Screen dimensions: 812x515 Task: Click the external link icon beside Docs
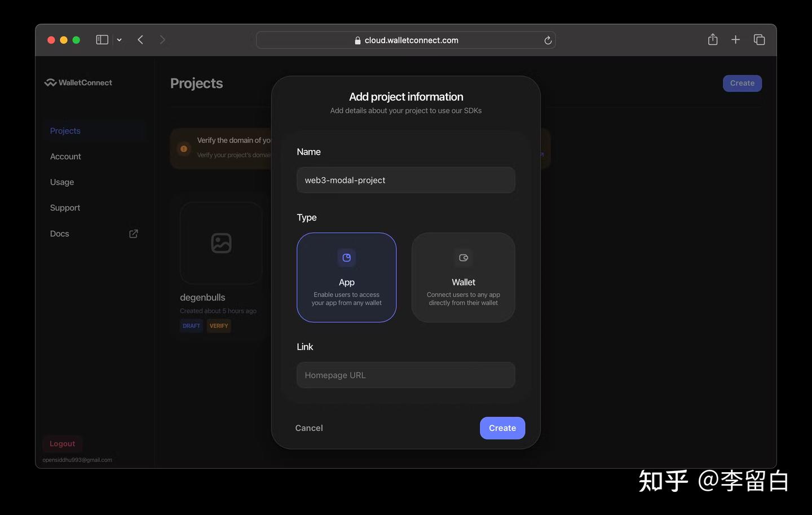pos(134,234)
